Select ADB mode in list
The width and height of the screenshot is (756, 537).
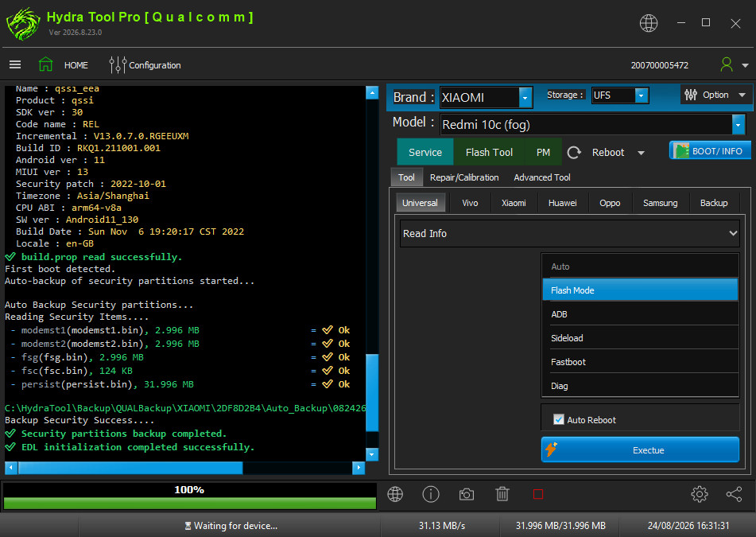(x=640, y=314)
